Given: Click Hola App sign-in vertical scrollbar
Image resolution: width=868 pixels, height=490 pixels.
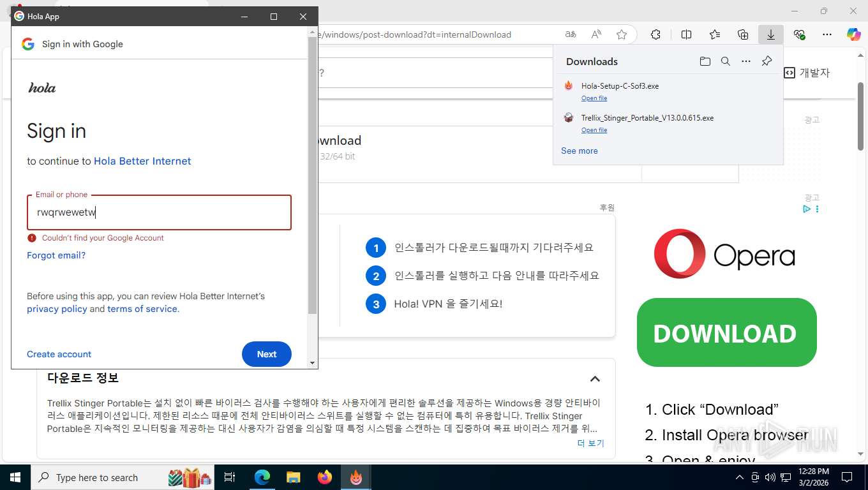Looking at the screenshot, I should pyautogui.click(x=312, y=175).
